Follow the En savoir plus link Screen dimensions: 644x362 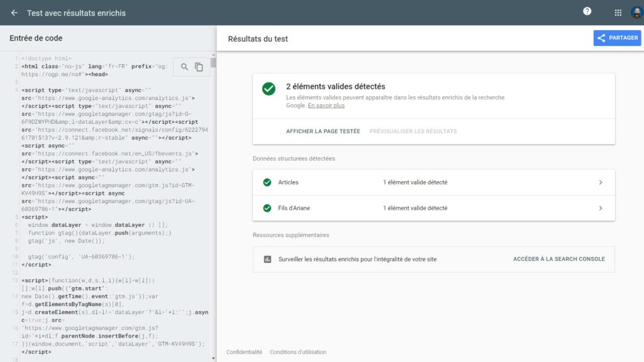point(326,106)
